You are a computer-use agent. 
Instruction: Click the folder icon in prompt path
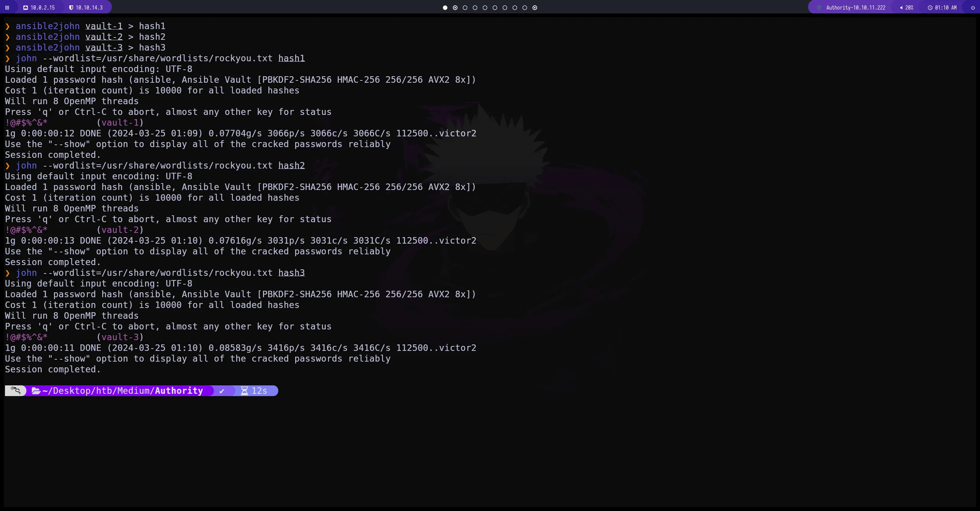coord(36,391)
